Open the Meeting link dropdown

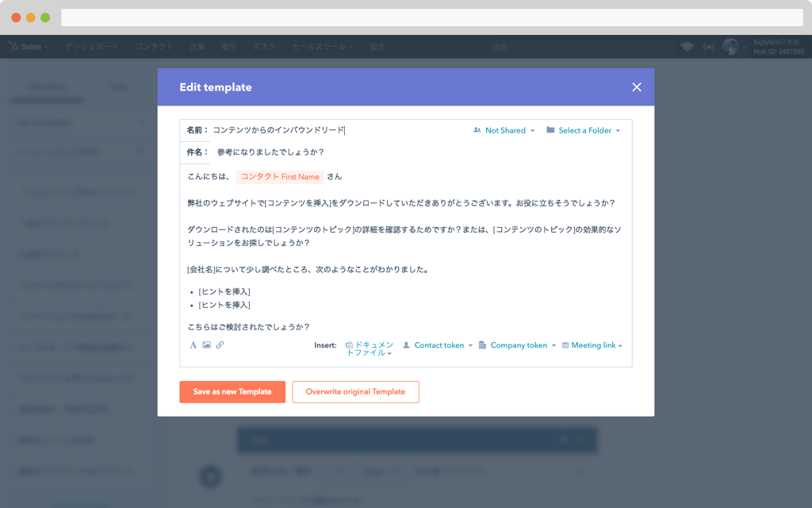592,345
